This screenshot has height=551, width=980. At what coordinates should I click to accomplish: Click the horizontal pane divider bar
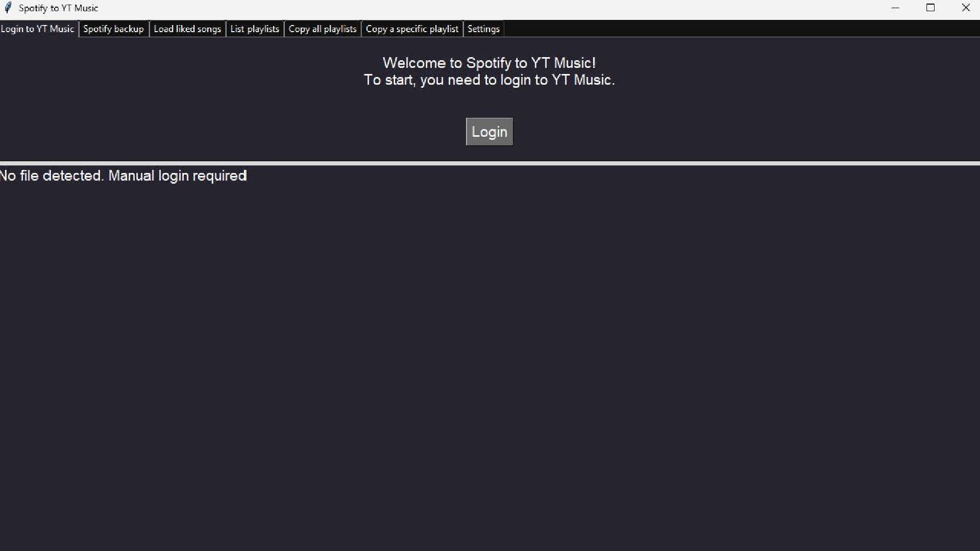pyautogui.click(x=489, y=163)
